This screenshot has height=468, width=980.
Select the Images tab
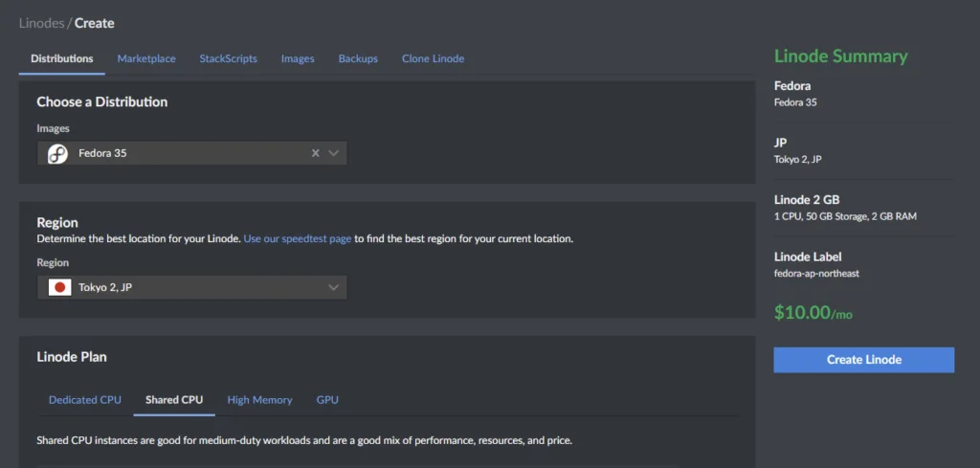[x=298, y=58]
